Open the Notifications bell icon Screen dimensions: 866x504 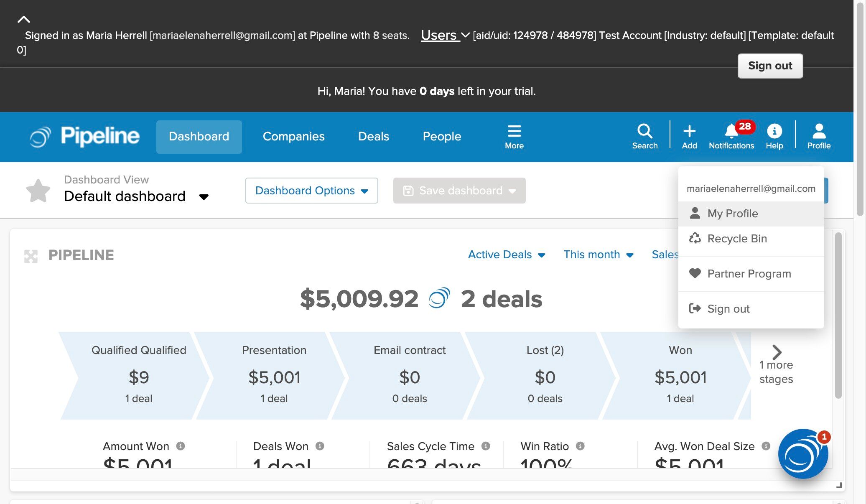[x=731, y=131]
